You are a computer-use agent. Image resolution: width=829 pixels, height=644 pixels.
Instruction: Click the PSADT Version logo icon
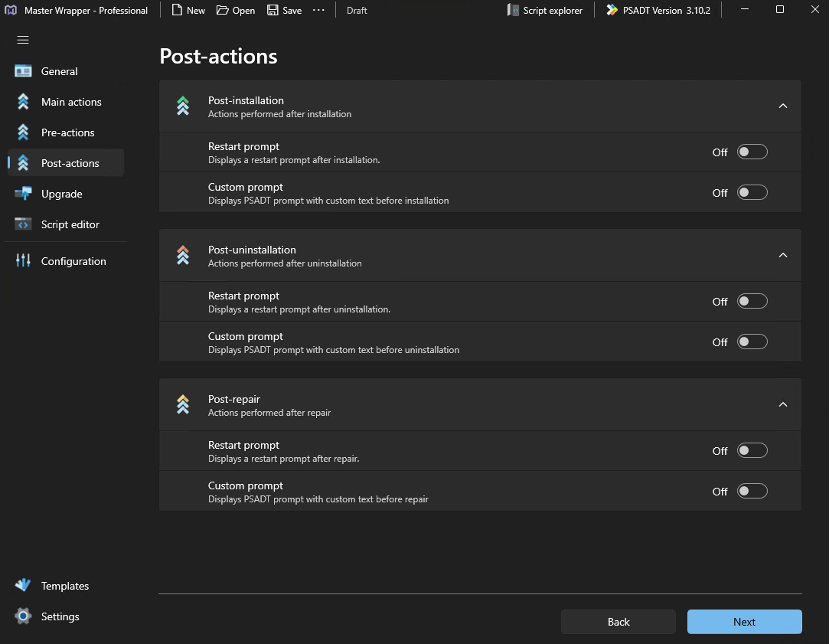tap(612, 10)
